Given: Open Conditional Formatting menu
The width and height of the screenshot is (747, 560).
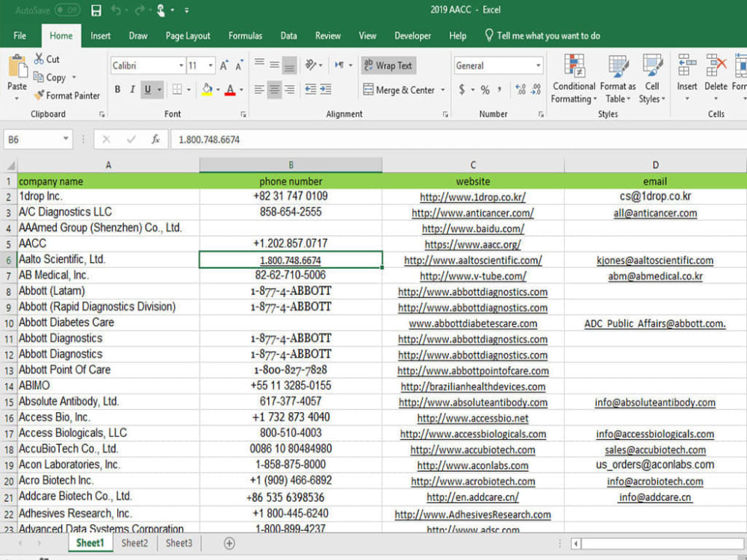Looking at the screenshot, I should (574, 79).
